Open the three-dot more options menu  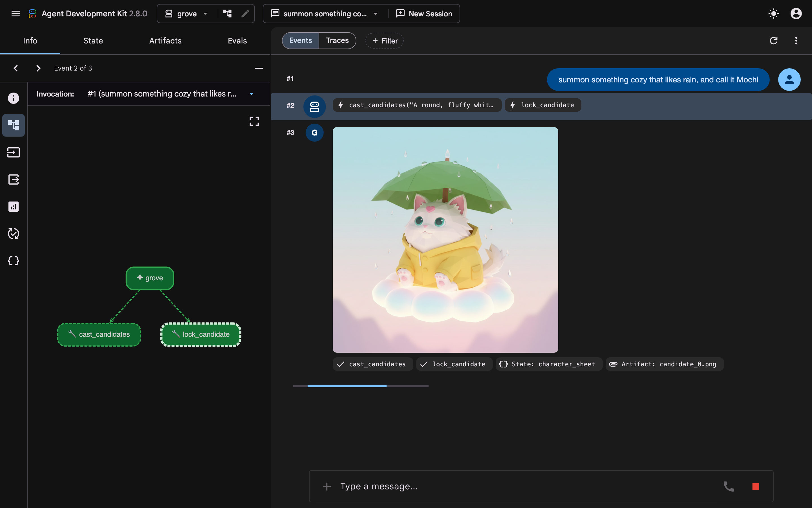pyautogui.click(x=796, y=41)
